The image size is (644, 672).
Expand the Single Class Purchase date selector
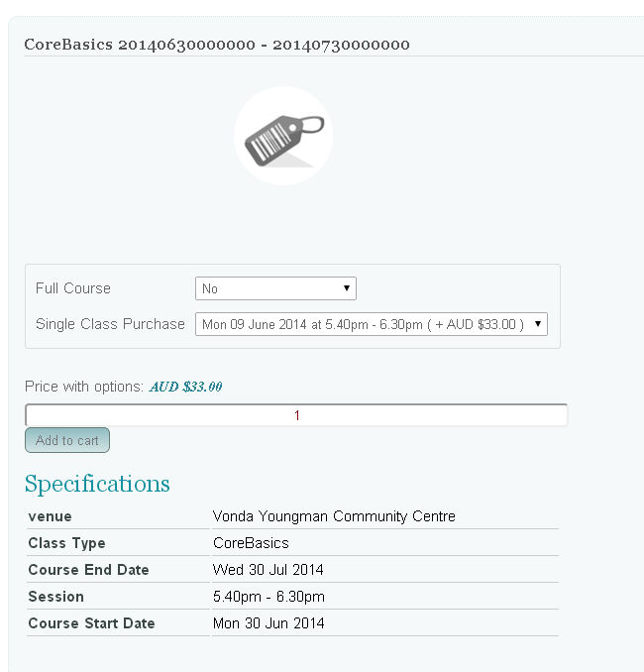tap(371, 324)
